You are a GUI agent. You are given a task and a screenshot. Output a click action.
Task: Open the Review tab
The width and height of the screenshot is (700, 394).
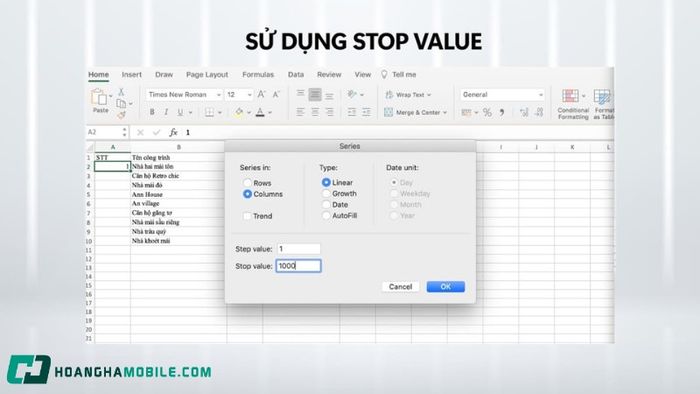click(329, 75)
